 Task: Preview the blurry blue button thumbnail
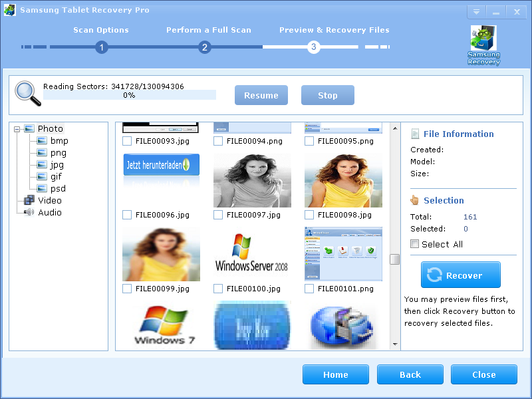(252, 326)
